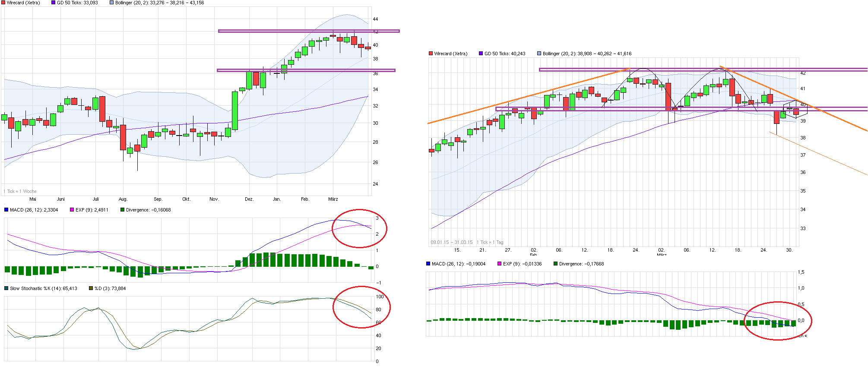Click the %D (3): 73,884 legend label
The width and height of the screenshot is (868, 379).
(110, 288)
